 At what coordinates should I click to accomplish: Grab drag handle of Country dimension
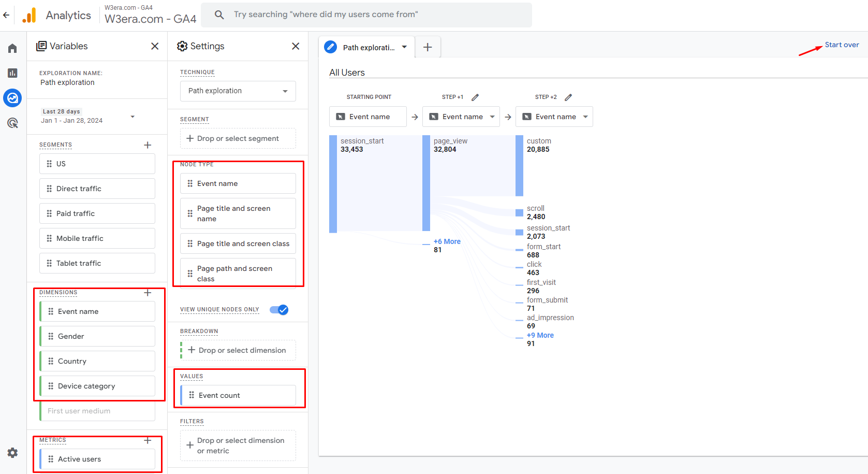click(51, 361)
